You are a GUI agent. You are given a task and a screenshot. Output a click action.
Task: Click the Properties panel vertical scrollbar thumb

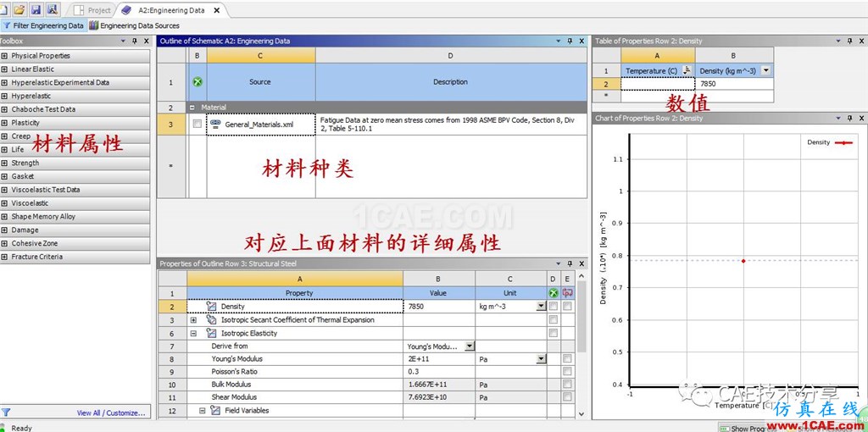tap(581, 317)
